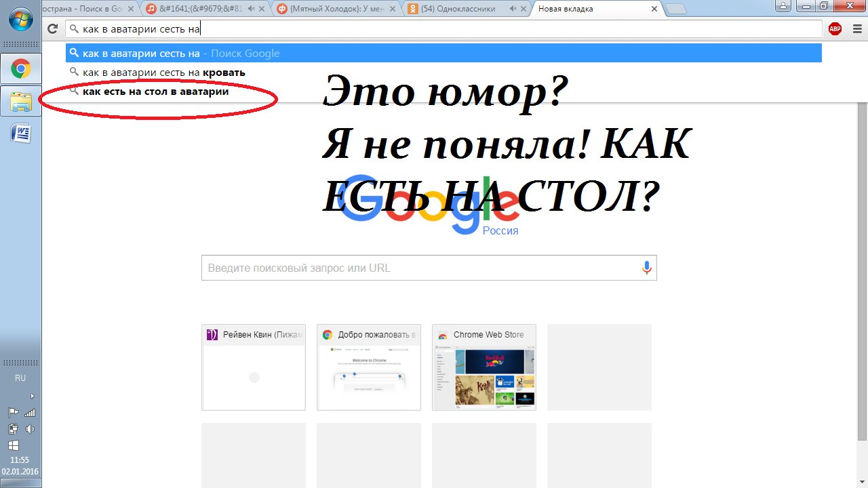Open the network signal tray icon
This screenshot has width=868, height=488.
29,413
